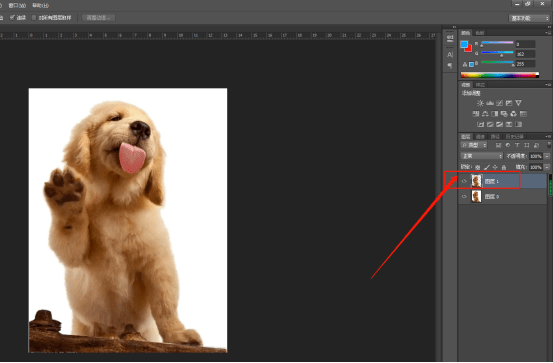Click the blue foreground color swatch
Image resolution: width=553 pixels, height=363 pixels.
coord(464,44)
